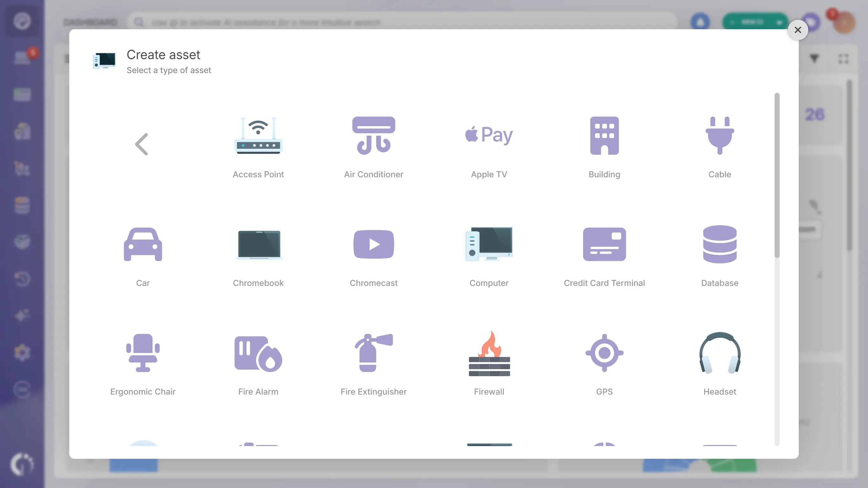
Task: Click the blue notification bell icon
Action: pyautogui.click(x=700, y=22)
